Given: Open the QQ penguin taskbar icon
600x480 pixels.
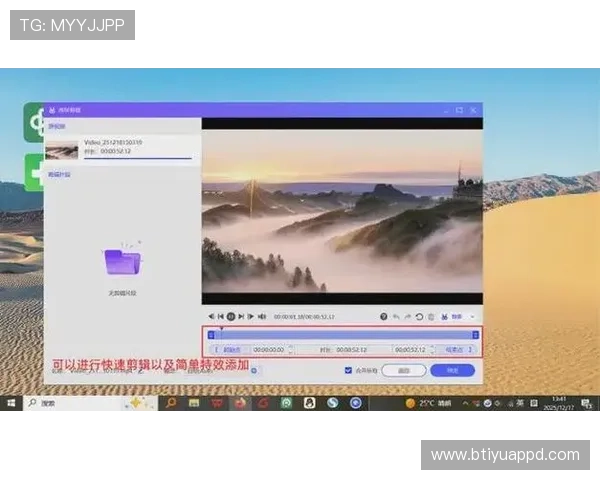Looking at the screenshot, I should [309, 403].
